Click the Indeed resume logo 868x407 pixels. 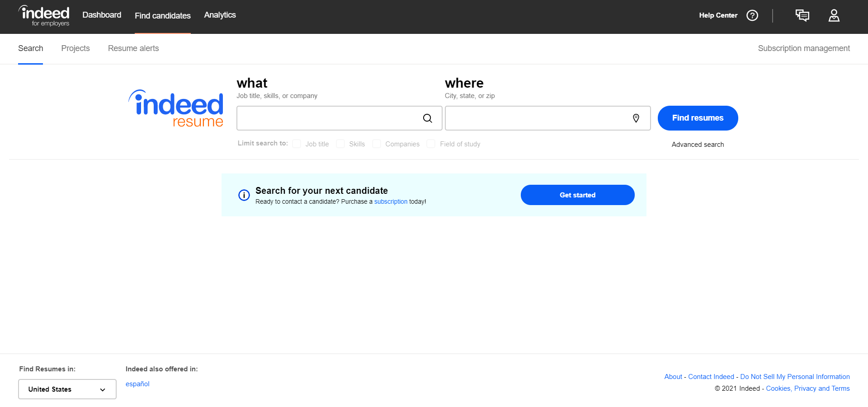(x=176, y=108)
